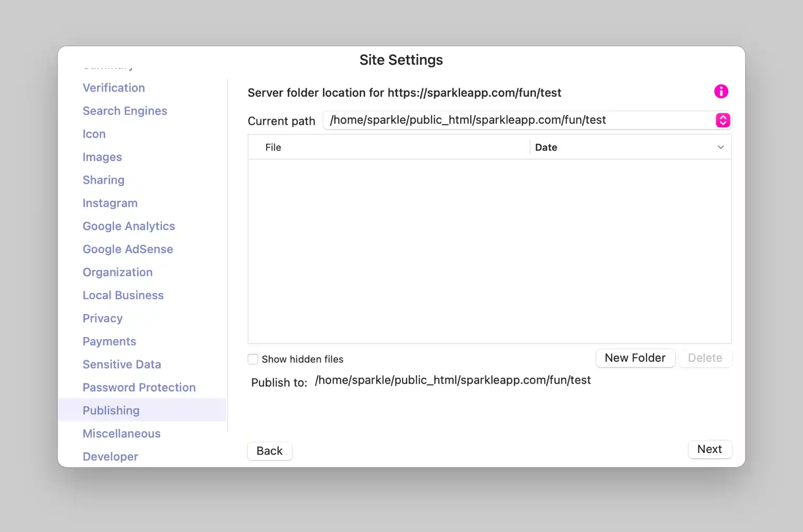Image resolution: width=803 pixels, height=532 pixels.
Task: Open the Current path dropdown stepper
Action: (722, 121)
